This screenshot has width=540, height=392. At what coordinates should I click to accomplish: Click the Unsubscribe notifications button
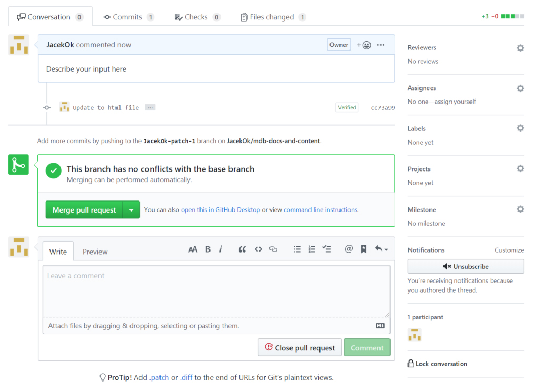(x=466, y=266)
